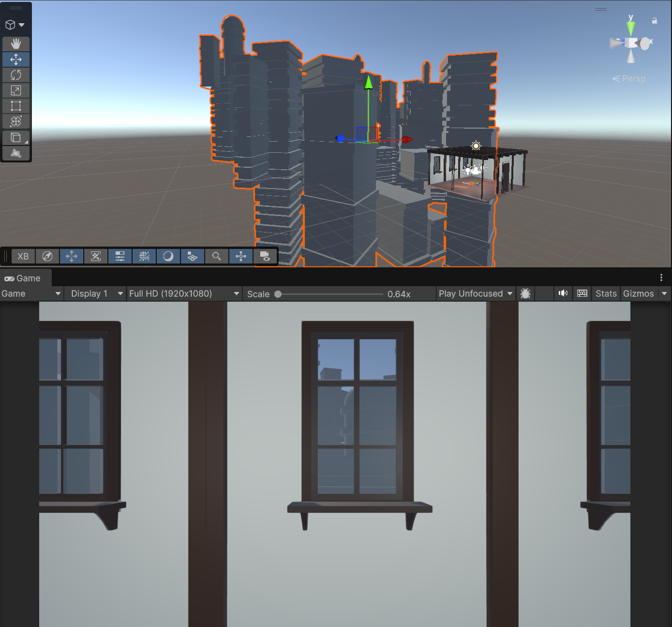672x627 pixels.
Task: Click the magnifier search icon in scene toolbar
Action: click(x=217, y=256)
